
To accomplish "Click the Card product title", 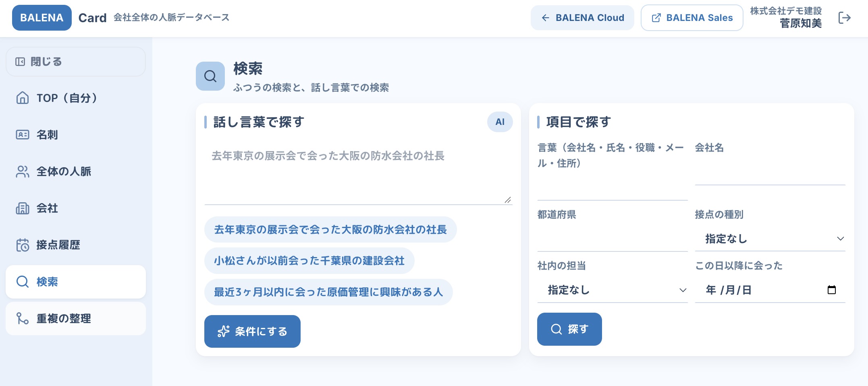I will click(92, 18).
